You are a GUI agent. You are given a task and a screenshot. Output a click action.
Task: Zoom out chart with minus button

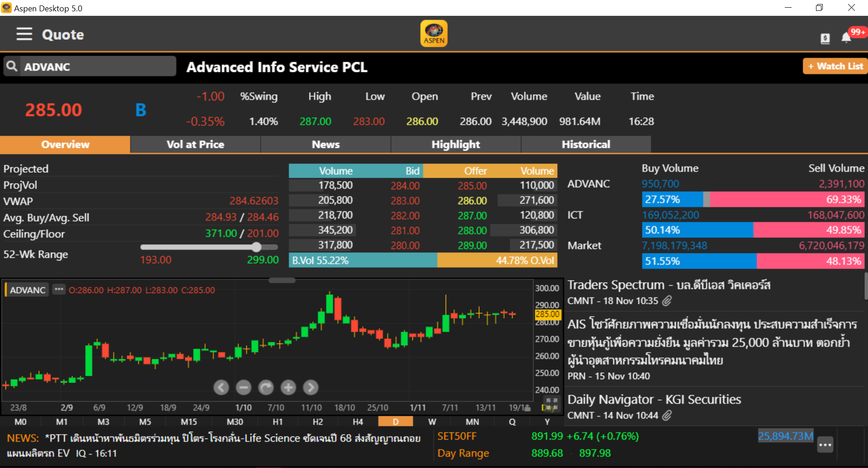tap(244, 388)
